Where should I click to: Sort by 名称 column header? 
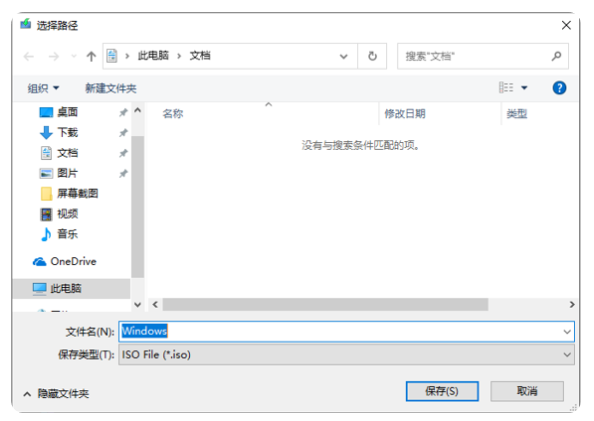(173, 114)
